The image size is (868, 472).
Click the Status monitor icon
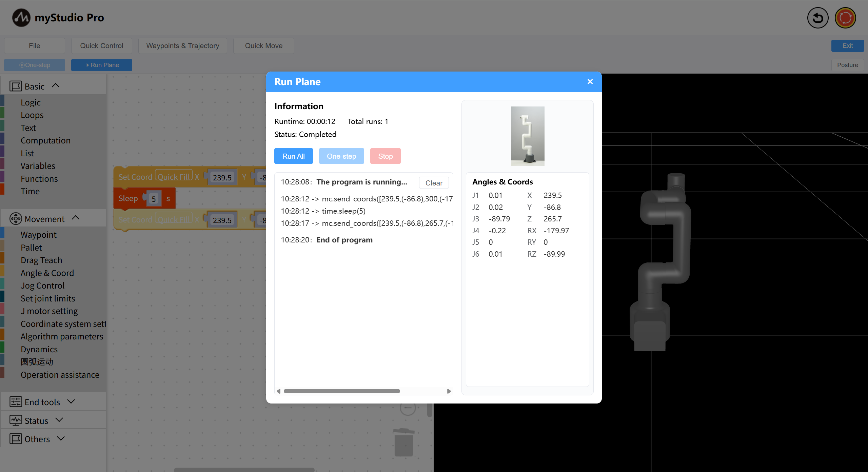click(16, 420)
